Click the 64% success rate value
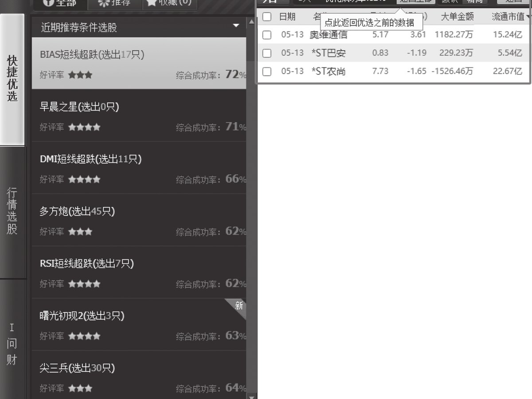This screenshot has height=399, width=532. click(x=235, y=388)
